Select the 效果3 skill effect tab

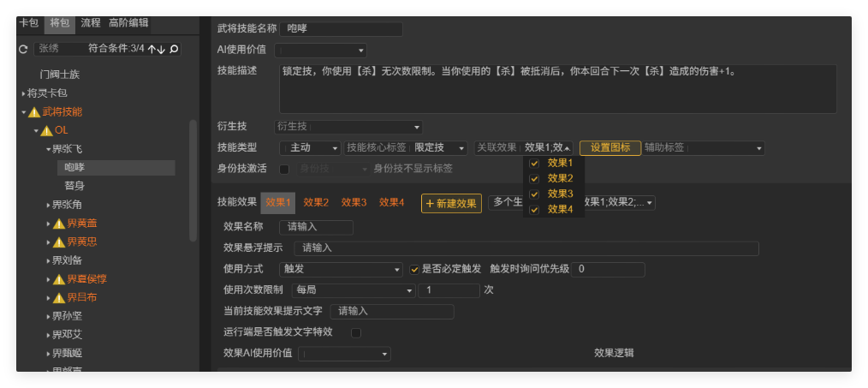coord(354,203)
